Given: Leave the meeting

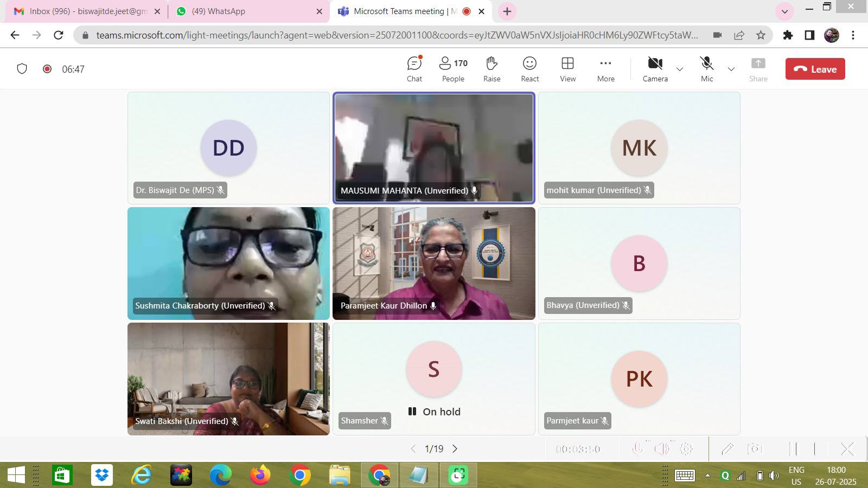Looking at the screenshot, I should click(815, 69).
